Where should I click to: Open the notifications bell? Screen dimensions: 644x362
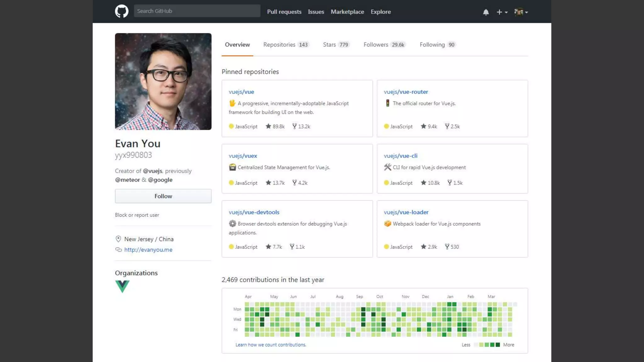[x=486, y=12]
